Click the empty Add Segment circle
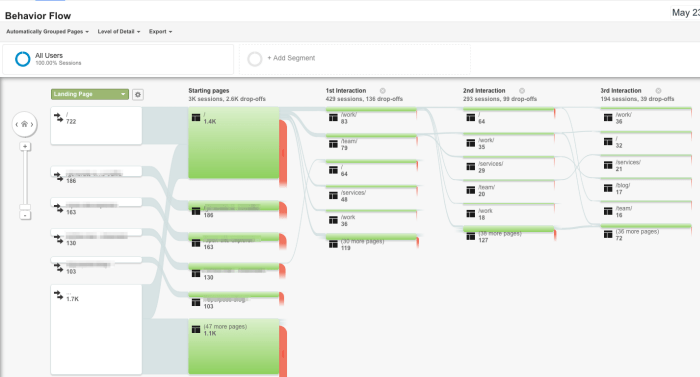Screen dimensions: 700x377 (254, 59)
